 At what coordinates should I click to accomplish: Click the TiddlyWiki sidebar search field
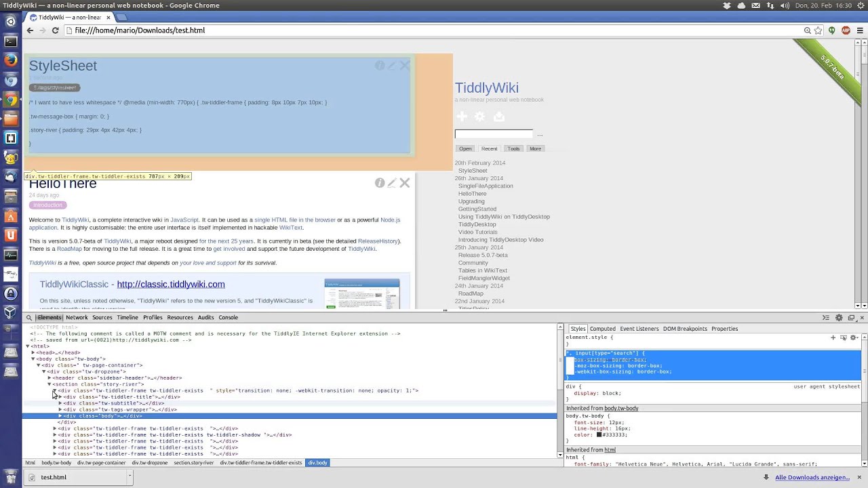(494, 134)
